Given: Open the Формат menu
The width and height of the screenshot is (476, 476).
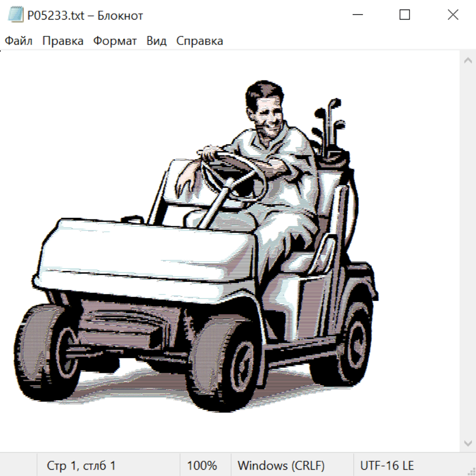Looking at the screenshot, I should [x=115, y=41].
